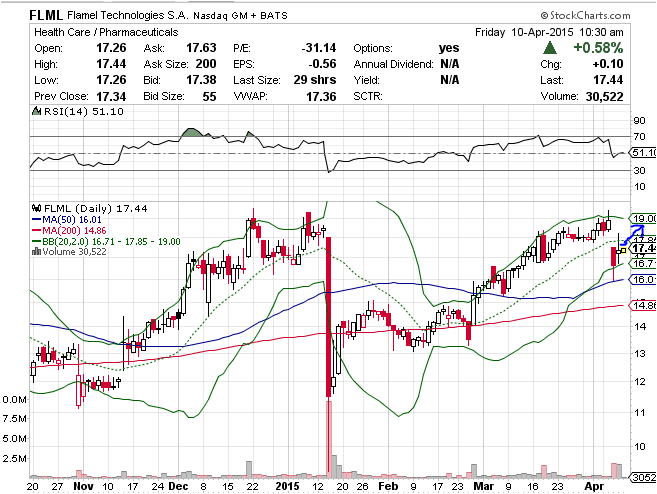Click the 30 oversold level on RSI axis
657x494 pixels.
click(x=639, y=170)
